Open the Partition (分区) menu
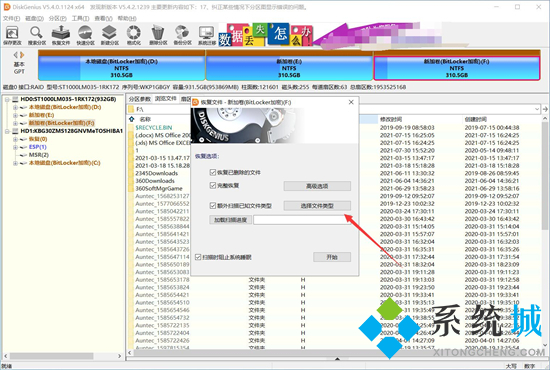The height and width of the screenshot is (370, 550). [58, 18]
